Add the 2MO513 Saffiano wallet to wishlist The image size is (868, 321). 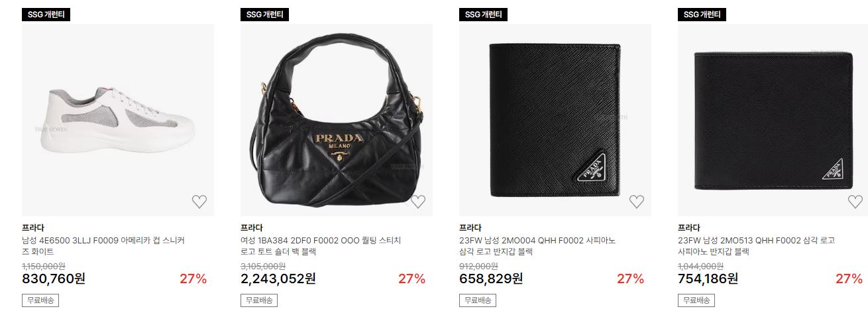(x=855, y=202)
